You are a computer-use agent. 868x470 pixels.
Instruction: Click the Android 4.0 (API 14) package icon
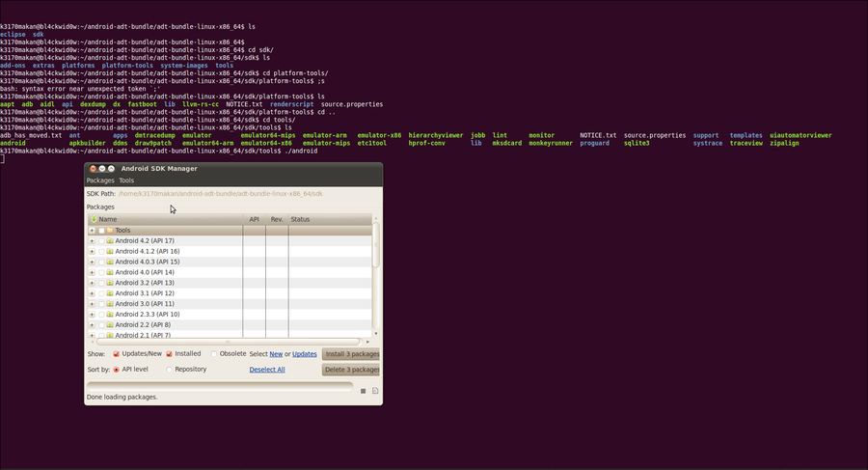[110, 272]
